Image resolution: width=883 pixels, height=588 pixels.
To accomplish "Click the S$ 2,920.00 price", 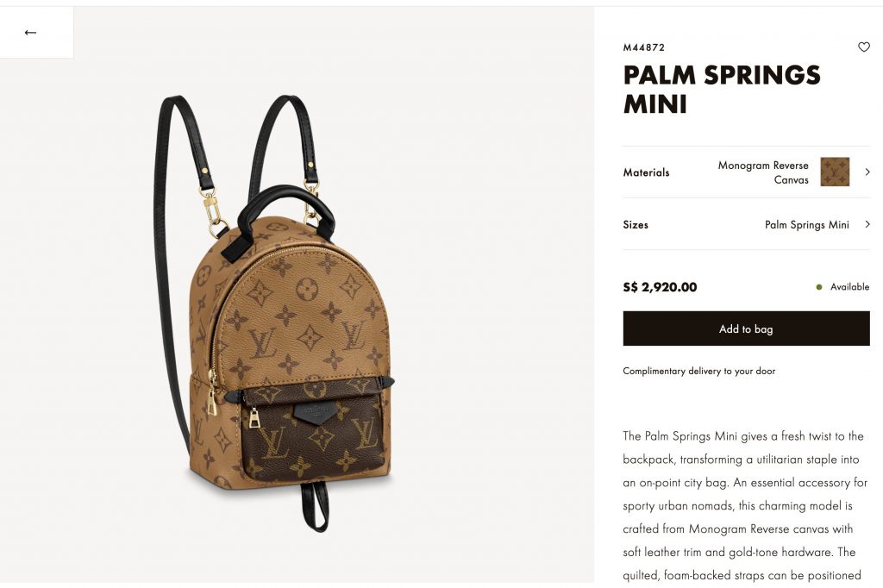I will (x=660, y=287).
